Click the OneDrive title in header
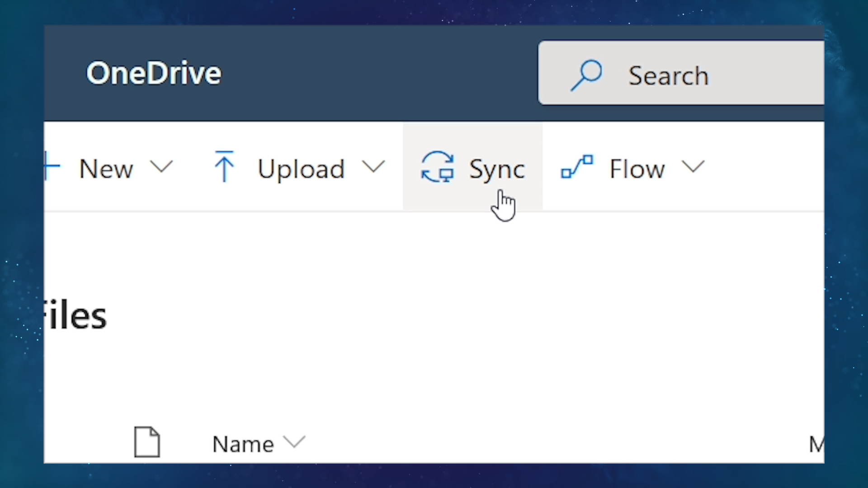This screenshot has height=488, width=868. point(154,73)
